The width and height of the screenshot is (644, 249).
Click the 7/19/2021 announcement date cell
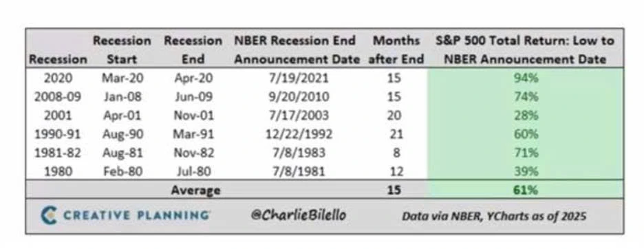(299, 78)
